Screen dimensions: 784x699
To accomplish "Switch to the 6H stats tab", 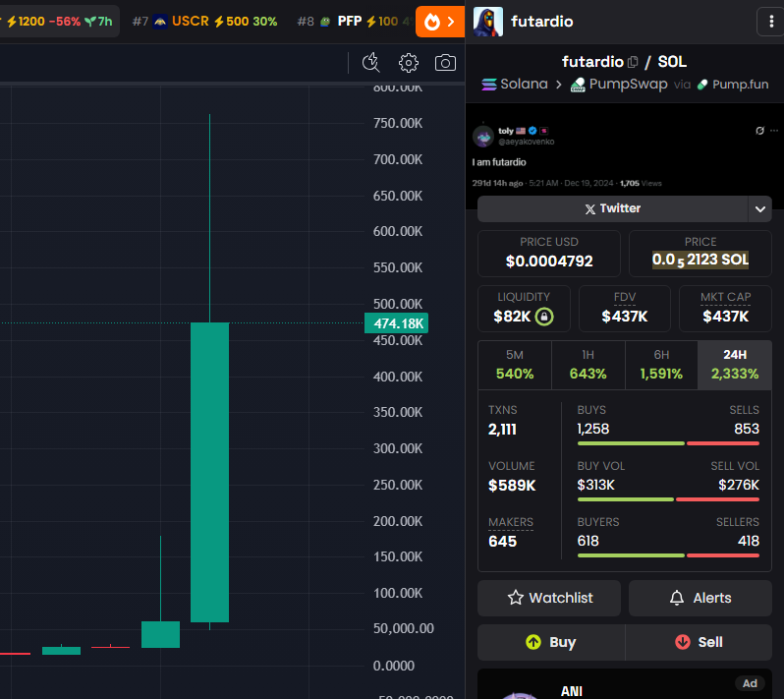I will (661, 365).
